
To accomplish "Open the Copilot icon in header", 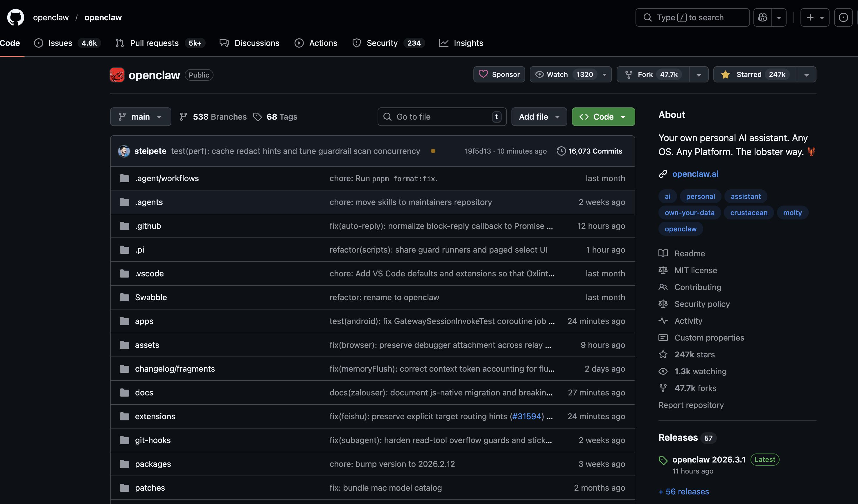I will [x=763, y=17].
